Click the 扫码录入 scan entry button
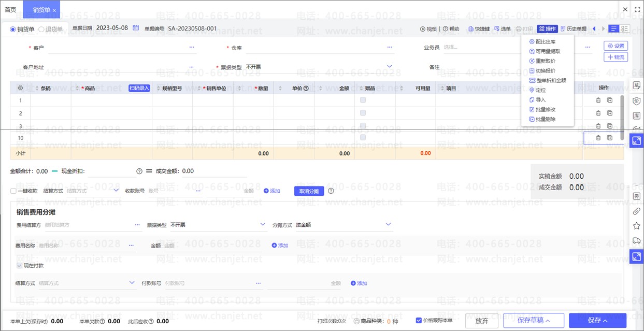Image resolution: width=644 pixels, height=331 pixels. pos(139,88)
